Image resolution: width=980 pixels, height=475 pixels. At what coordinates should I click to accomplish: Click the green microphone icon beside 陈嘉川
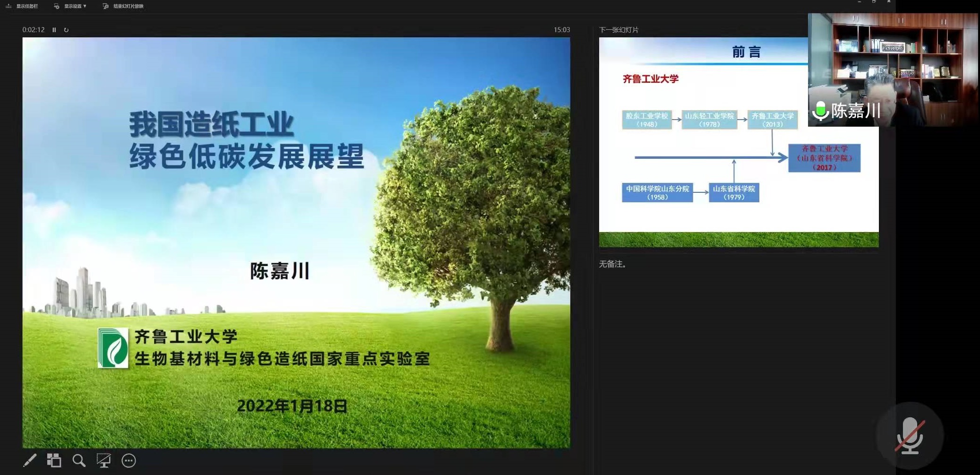(821, 111)
